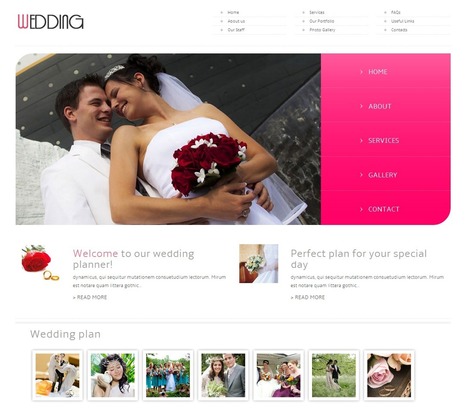Select ABOUT in the pink side menu

(380, 106)
